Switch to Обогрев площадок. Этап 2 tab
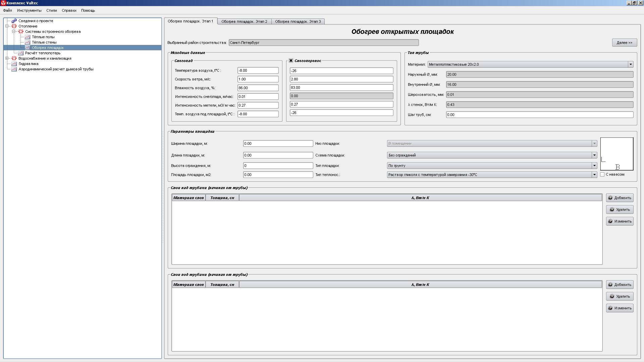 tap(244, 21)
